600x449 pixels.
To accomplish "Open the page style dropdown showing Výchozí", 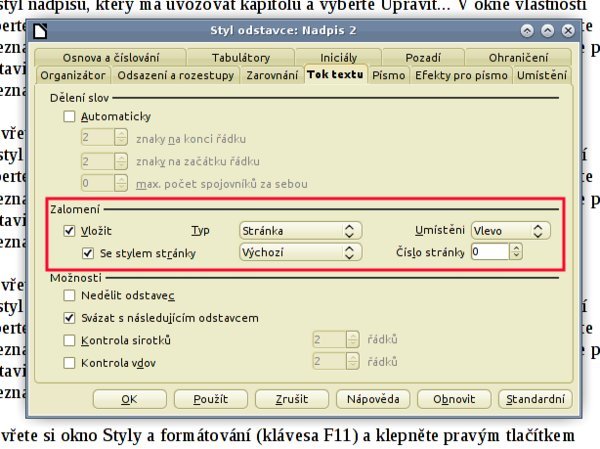I will pyautogui.click(x=300, y=253).
